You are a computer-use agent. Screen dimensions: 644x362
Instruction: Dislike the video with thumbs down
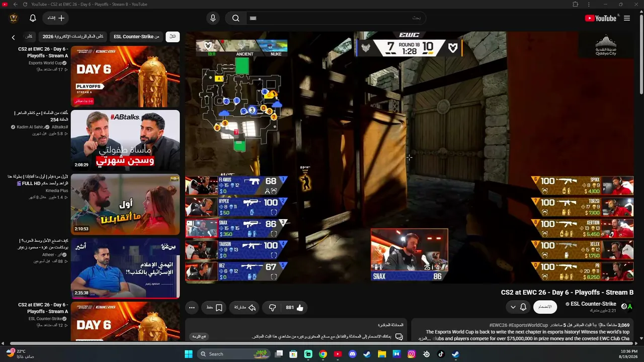pos(272,307)
